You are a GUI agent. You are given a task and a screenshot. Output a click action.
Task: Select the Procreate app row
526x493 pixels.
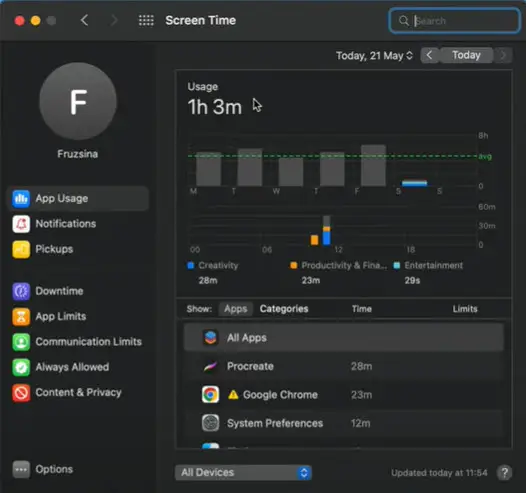click(344, 366)
